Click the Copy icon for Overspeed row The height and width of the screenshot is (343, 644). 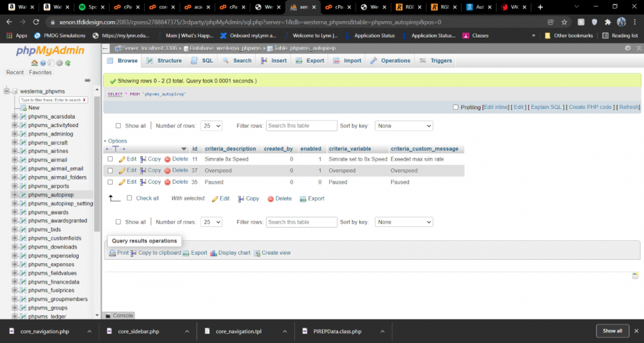143,170
